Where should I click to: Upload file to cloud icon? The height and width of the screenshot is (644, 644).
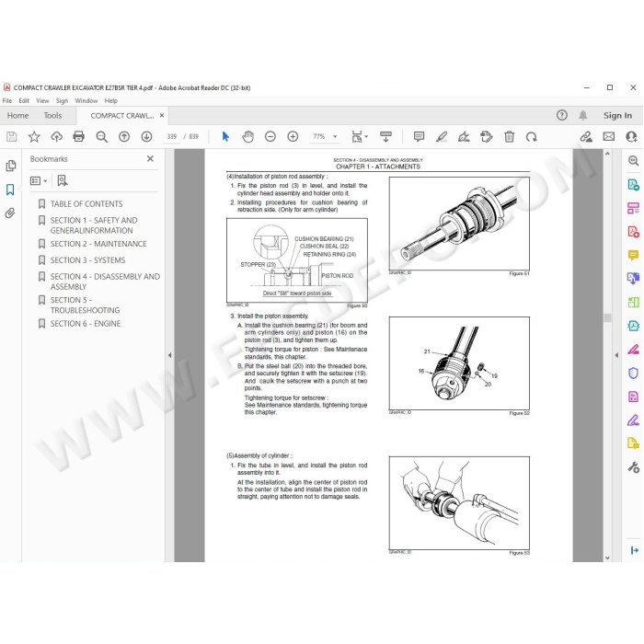pyautogui.click(x=56, y=136)
